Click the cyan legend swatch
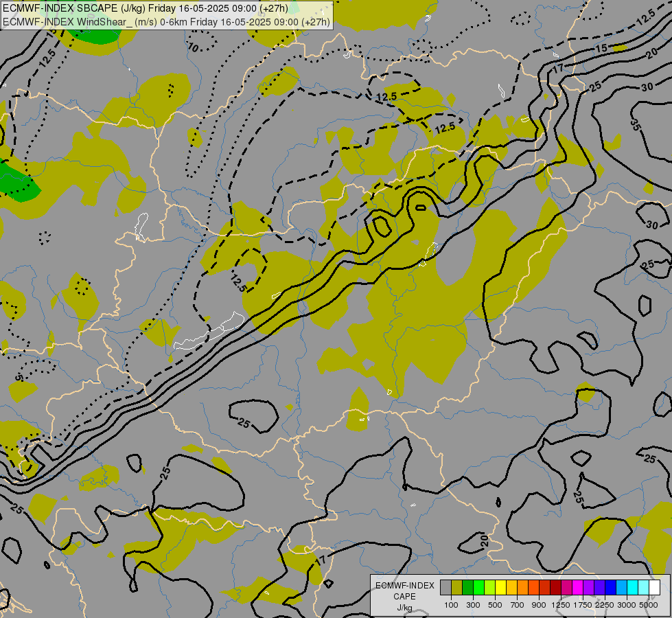This screenshot has height=618, width=672. (633, 587)
